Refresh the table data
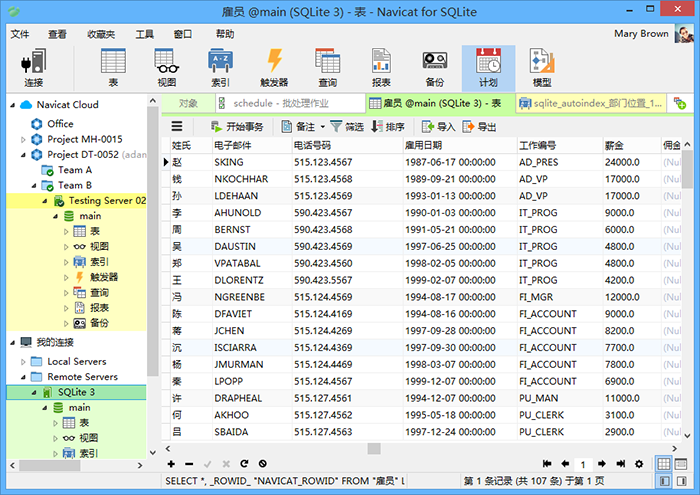 (244, 464)
